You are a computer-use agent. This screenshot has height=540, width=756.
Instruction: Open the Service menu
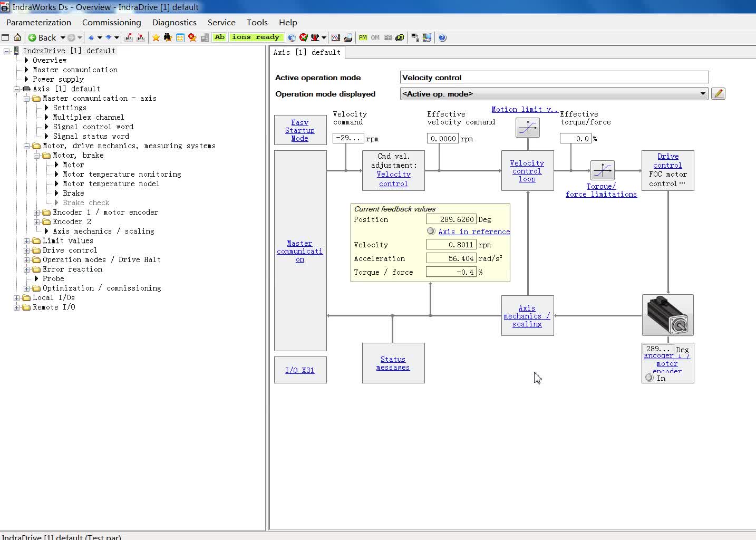pyautogui.click(x=221, y=22)
